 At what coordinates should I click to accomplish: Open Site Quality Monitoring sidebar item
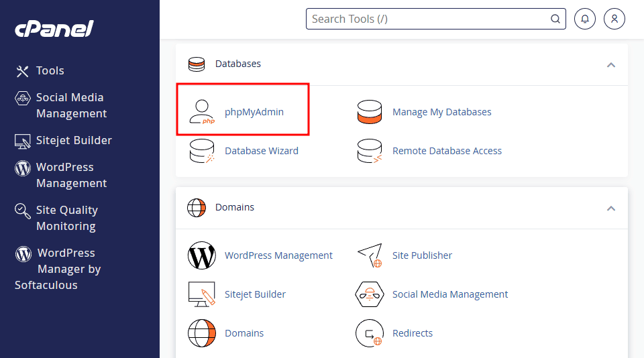[x=67, y=218]
